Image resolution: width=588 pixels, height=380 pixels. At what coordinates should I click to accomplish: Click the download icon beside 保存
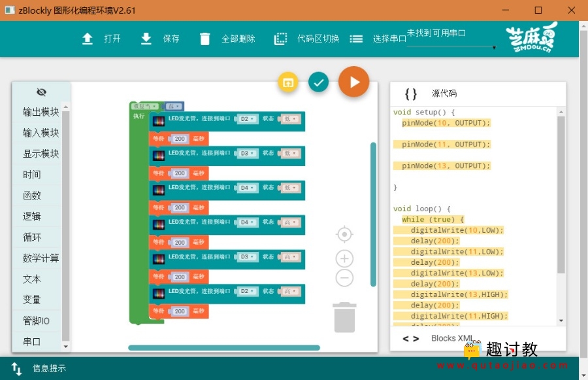[146, 39]
